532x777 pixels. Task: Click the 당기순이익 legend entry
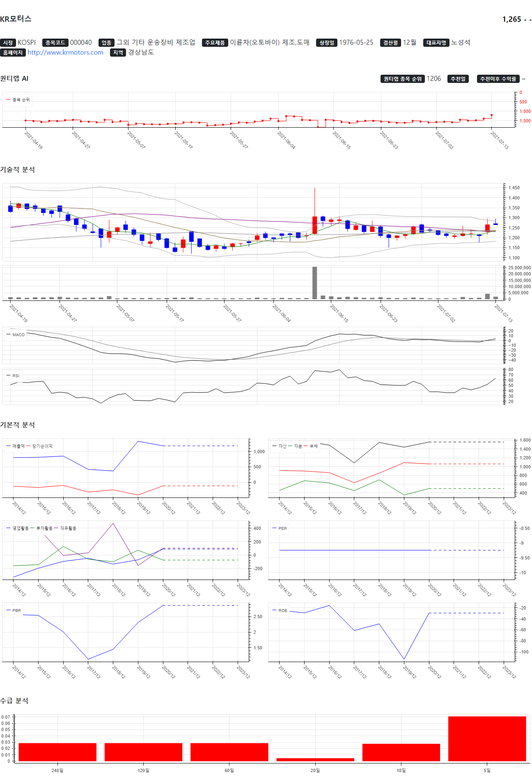point(40,446)
